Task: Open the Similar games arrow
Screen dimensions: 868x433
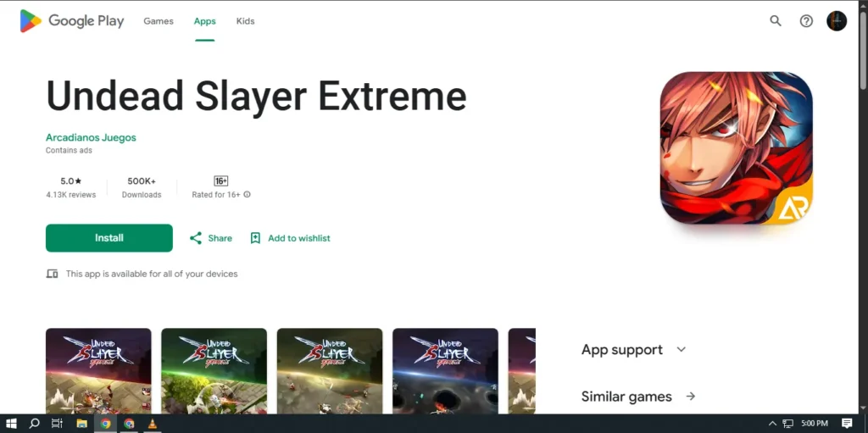Action: pos(690,397)
